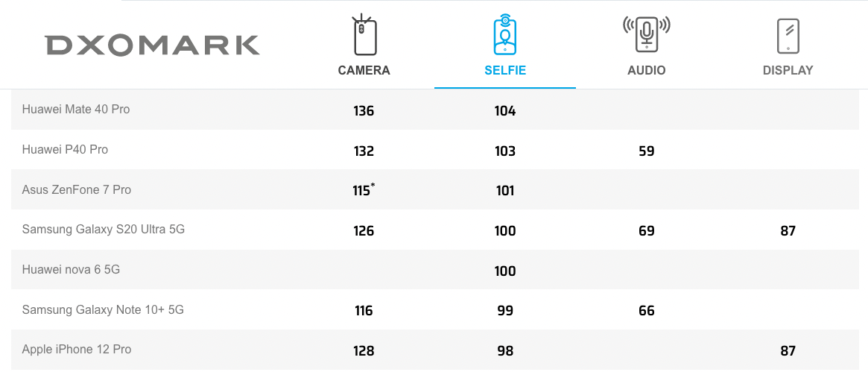Viewport: 868px width, 372px height.
Task: Switch to the CAMERA tab label
Action: [364, 70]
